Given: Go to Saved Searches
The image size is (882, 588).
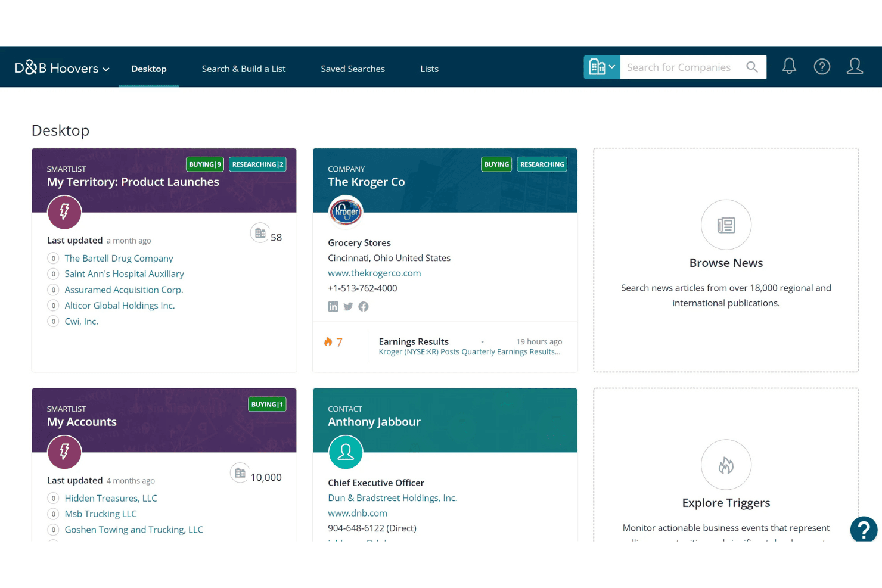Looking at the screenshot, I should click(x=353, y=69).
